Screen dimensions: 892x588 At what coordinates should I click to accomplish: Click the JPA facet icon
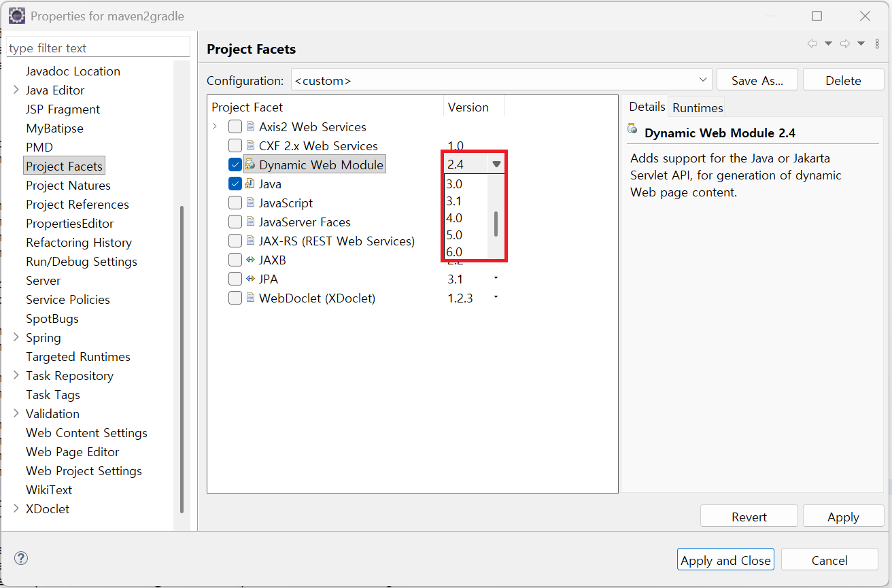pos(250,279)
